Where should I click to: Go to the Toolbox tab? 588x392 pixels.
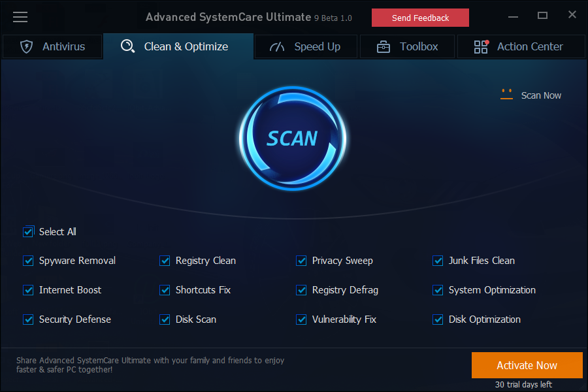coord(407,47)
